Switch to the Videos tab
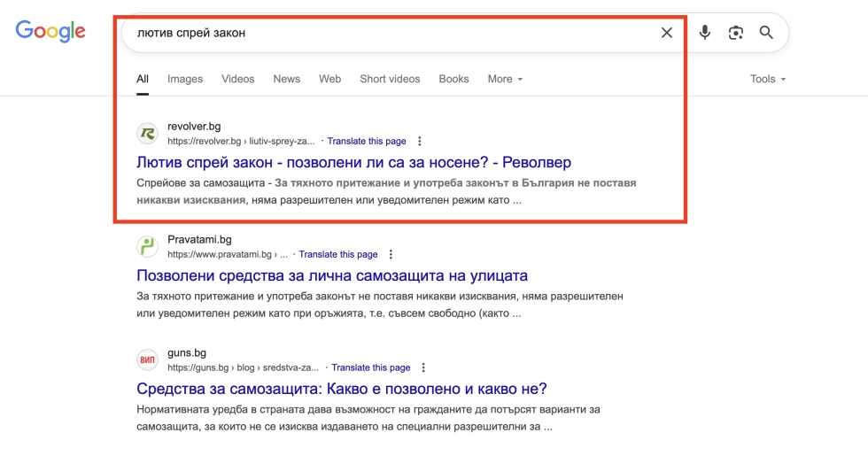Image resolution: width=868 pixels, height=456 pixels. coord(238,79)
